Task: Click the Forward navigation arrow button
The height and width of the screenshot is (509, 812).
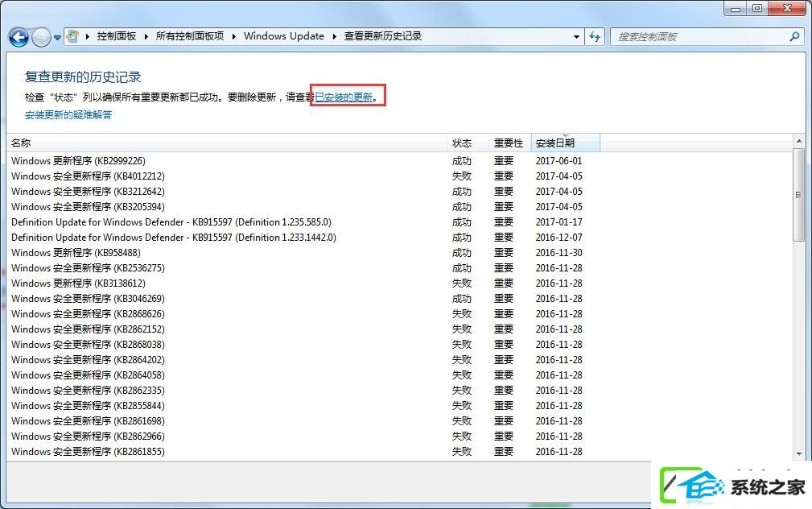Action: tap(41, 37)
